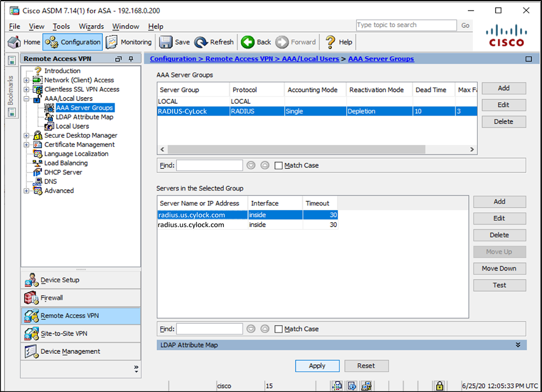Screen dimensions: 542x392
Task: Open the Firewall navigation pane
Action: 31,298
